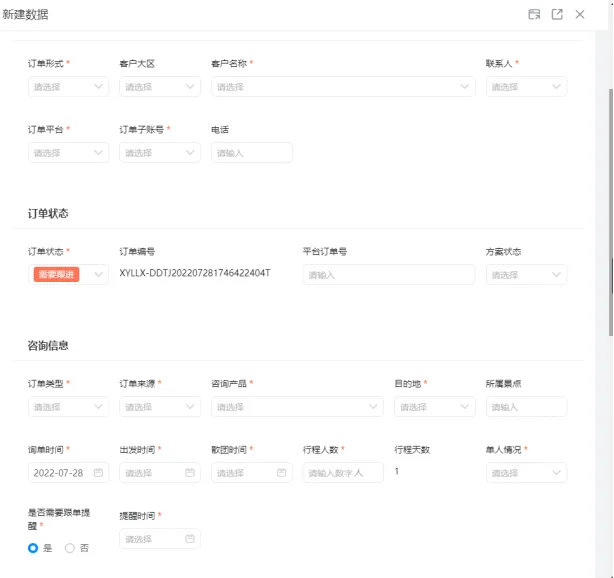Click the 出发时间 calendar icon

click(190, 473)
